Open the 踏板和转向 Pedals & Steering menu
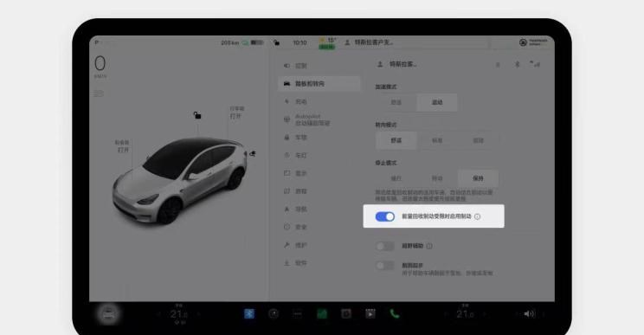Viewport: 644px width, 335px height. point(319,84)
